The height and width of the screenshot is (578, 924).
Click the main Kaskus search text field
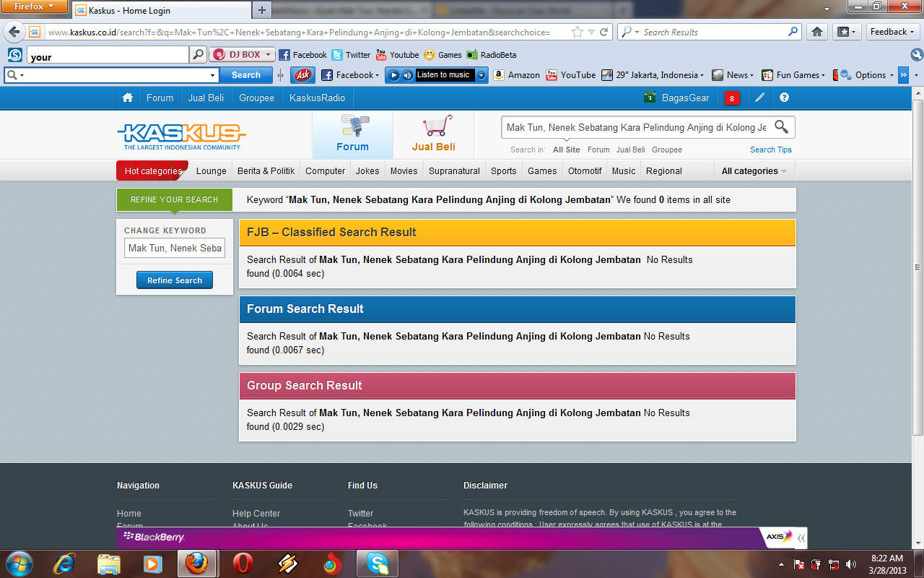[637, 127]
